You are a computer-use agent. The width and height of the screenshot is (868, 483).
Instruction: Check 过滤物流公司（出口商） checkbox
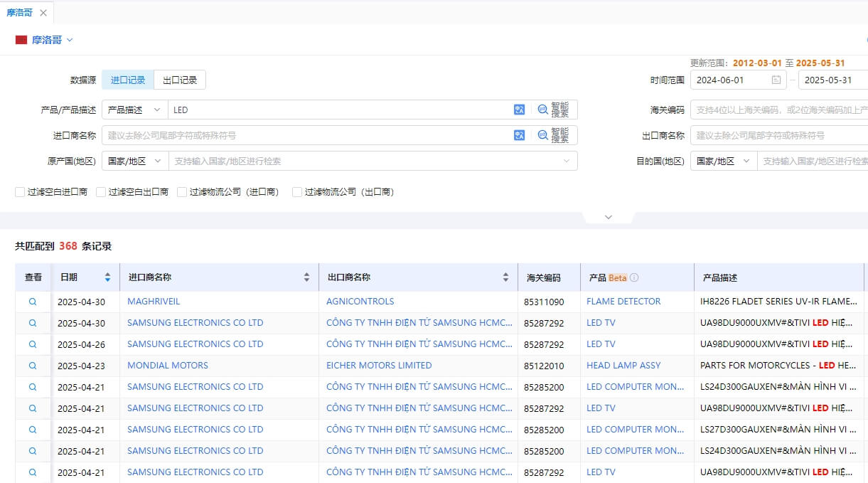click(x=297, y=192)
